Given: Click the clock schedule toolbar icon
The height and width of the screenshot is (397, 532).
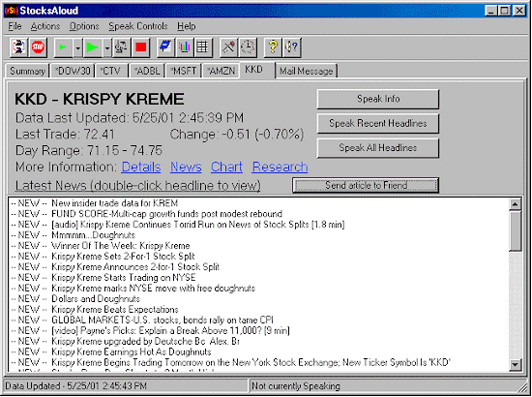Looking at the screenshot, I should (x=248, y=47).
